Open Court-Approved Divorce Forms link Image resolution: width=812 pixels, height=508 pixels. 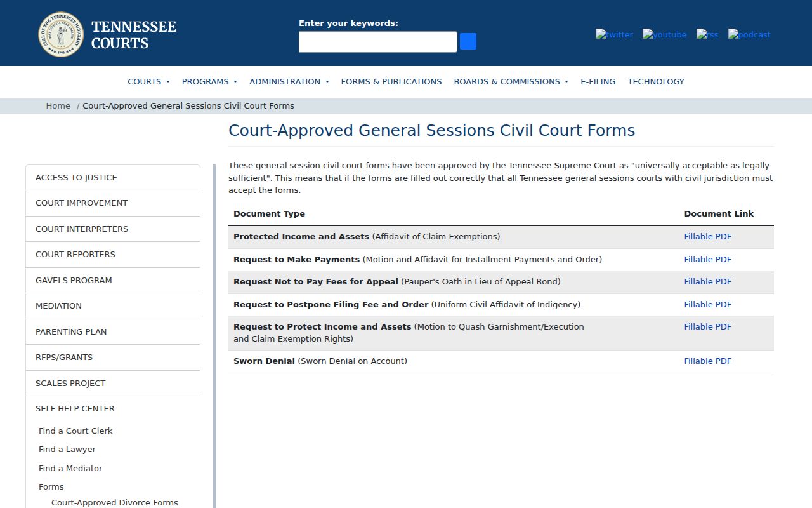tap(115, 502)
